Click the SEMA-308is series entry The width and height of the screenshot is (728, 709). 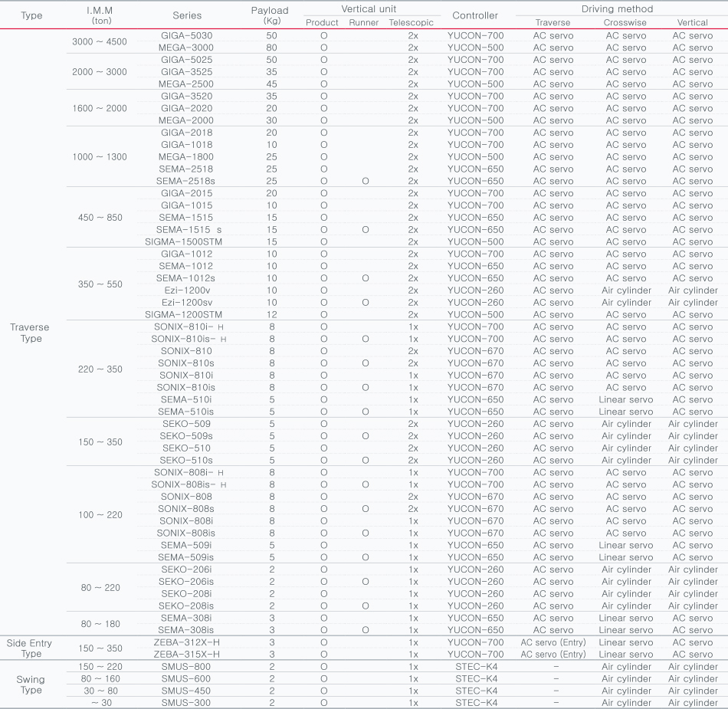186,630
